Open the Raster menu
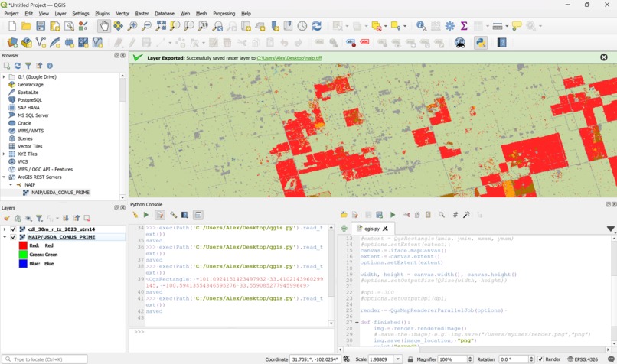This screenshot has width=617, height=364. [x=142, y=13]
